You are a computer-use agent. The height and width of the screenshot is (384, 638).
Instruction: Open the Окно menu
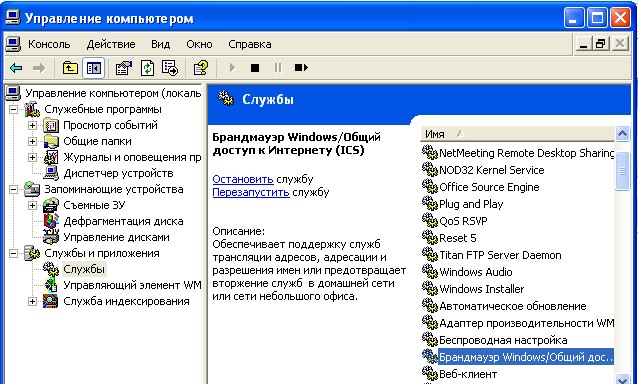(199, 44)
